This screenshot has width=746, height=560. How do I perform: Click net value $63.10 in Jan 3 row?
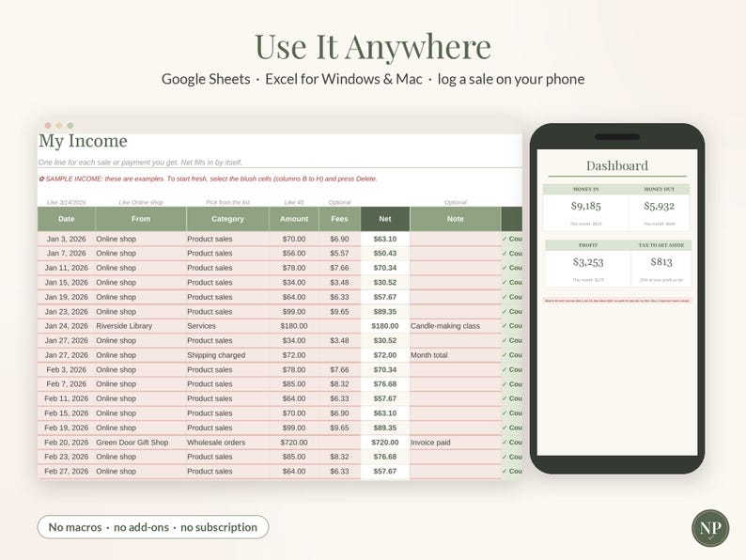[x=385, y=239]
